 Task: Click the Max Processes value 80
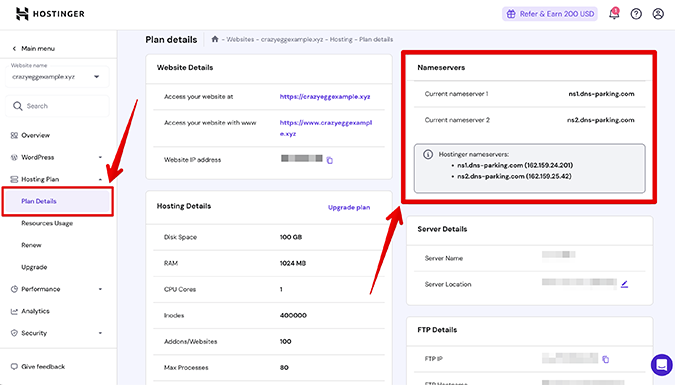coord(284,367)
